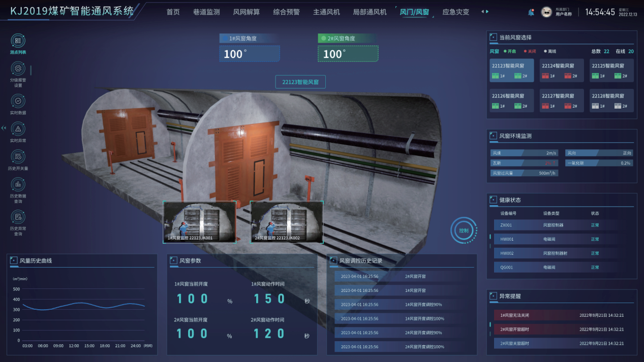This screenshot has height=362, width=644.
Task: Open 分级报警设置 gear icon
Action: [x=18, y=69]
